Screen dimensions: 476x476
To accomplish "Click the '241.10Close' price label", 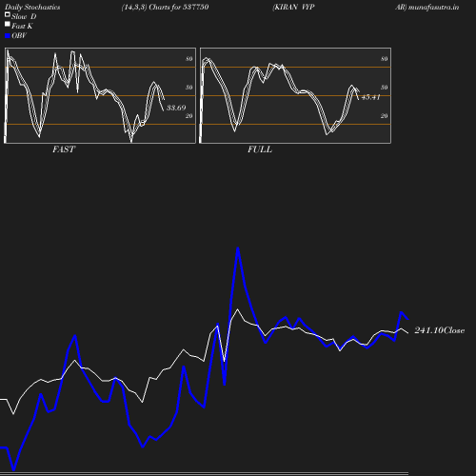I will coord(440,330).
